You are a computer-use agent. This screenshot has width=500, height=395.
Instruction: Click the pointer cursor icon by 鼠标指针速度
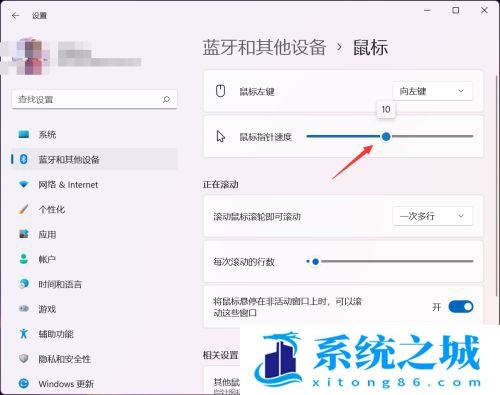pyautogui.click(x=220, y=136)
